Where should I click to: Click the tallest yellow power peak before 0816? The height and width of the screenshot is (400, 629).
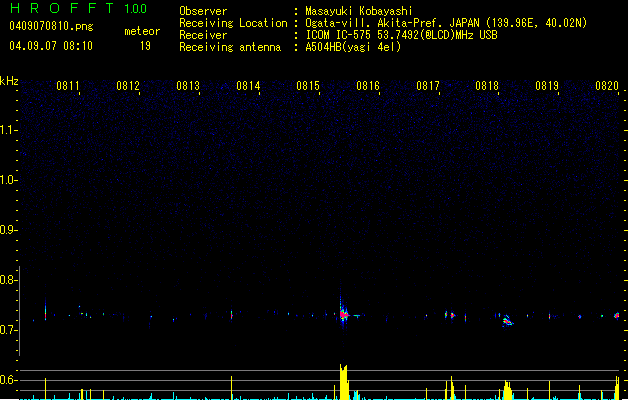tap(343, 382)
